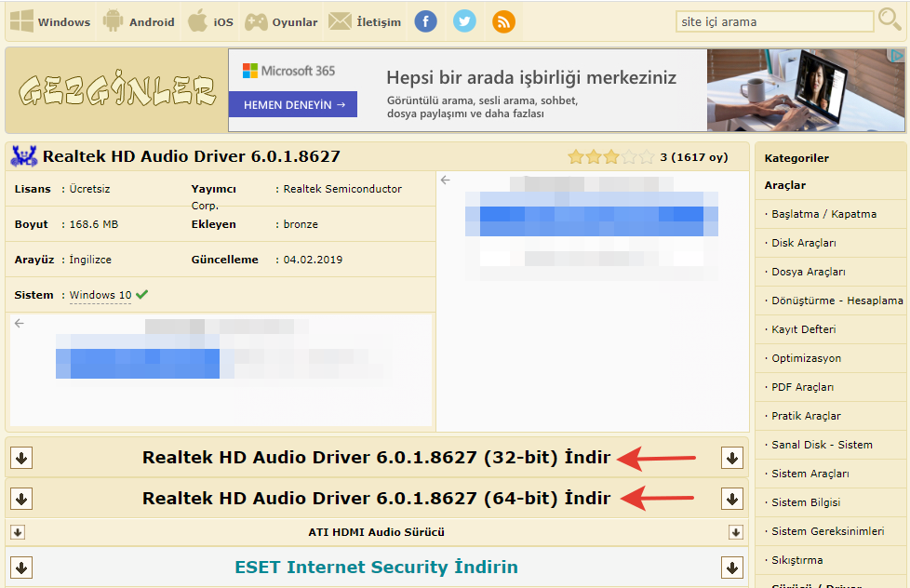This screenshot has height=588, width=910.
Task: Download Realtek HD Audio Driver 64-bit
Action: click(376, 499)
